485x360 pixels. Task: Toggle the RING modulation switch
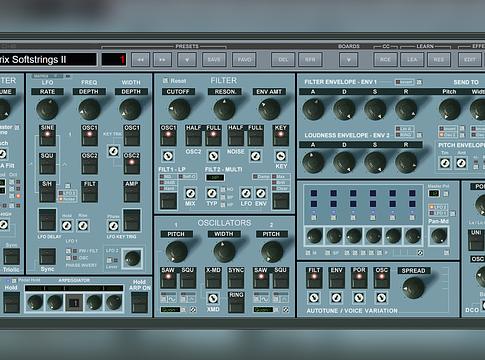click(x=236, y=302)
